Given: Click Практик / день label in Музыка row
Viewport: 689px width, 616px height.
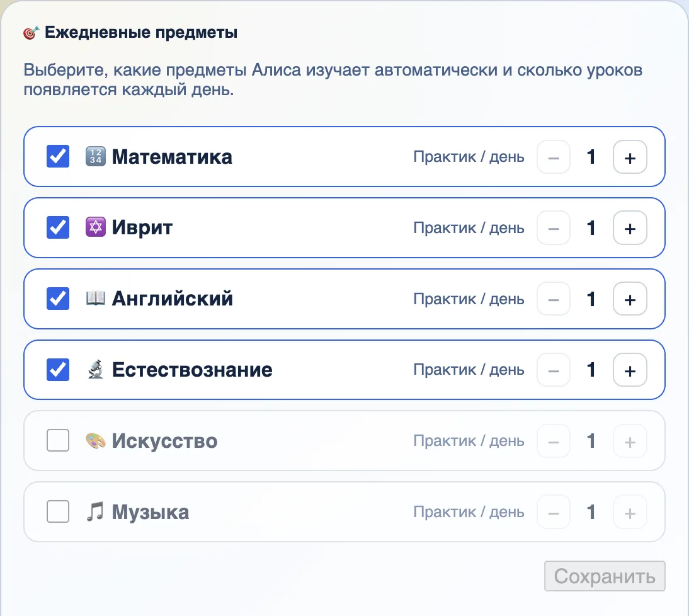Looking at the screenshot, I should pos(469,512).
